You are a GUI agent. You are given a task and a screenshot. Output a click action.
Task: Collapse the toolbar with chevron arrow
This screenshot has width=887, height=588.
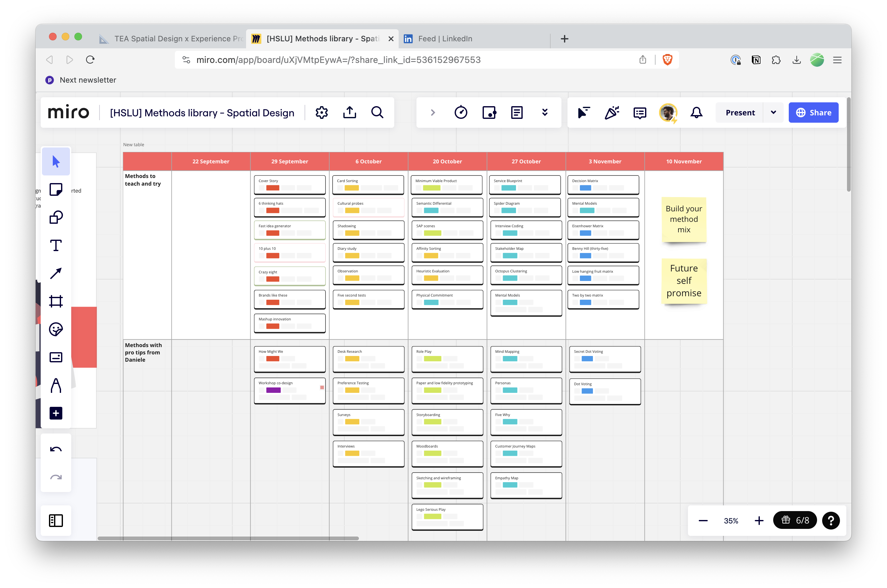pyautogui.click(x=433, y=113)
